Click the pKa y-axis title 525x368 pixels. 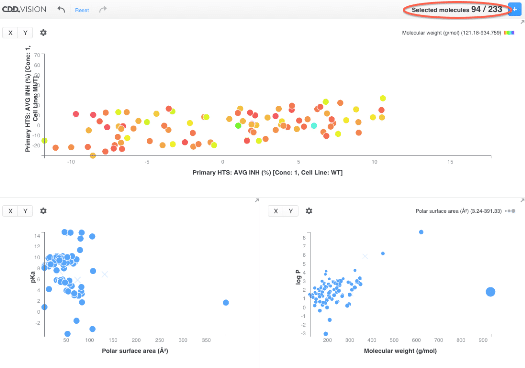(33, 277)
